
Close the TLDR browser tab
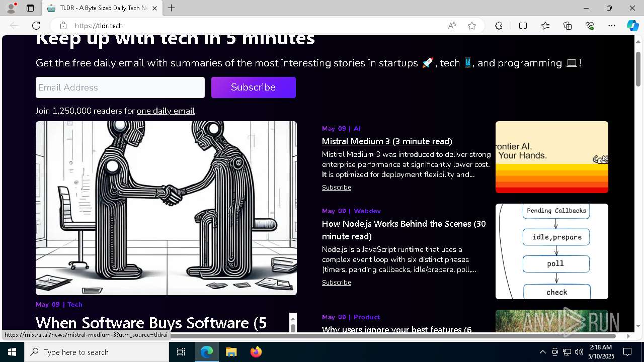pyautogui.click(x=154, y=8)
